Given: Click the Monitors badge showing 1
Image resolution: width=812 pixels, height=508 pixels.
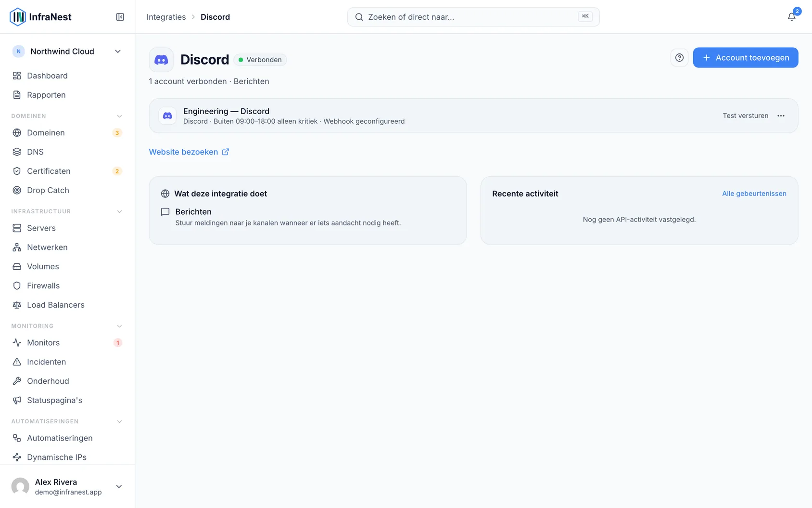Looking at the screenshot, I should click(x=117, y=343).
